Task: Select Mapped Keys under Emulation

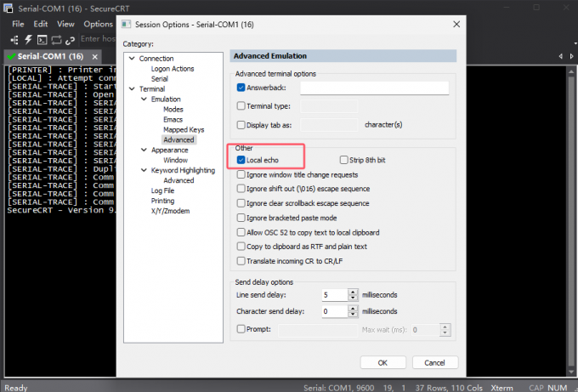Action: coord(184,130)
